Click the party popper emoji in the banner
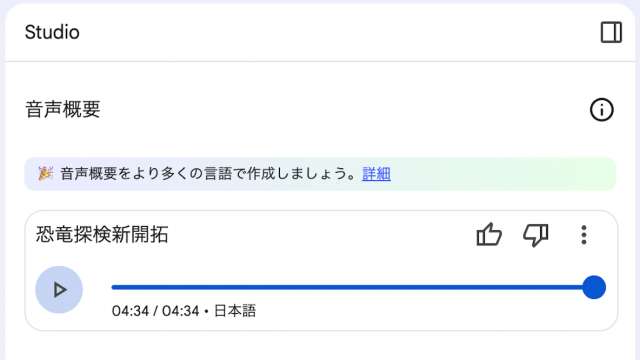This screenshot has height=360, width=640. point(45,173)
